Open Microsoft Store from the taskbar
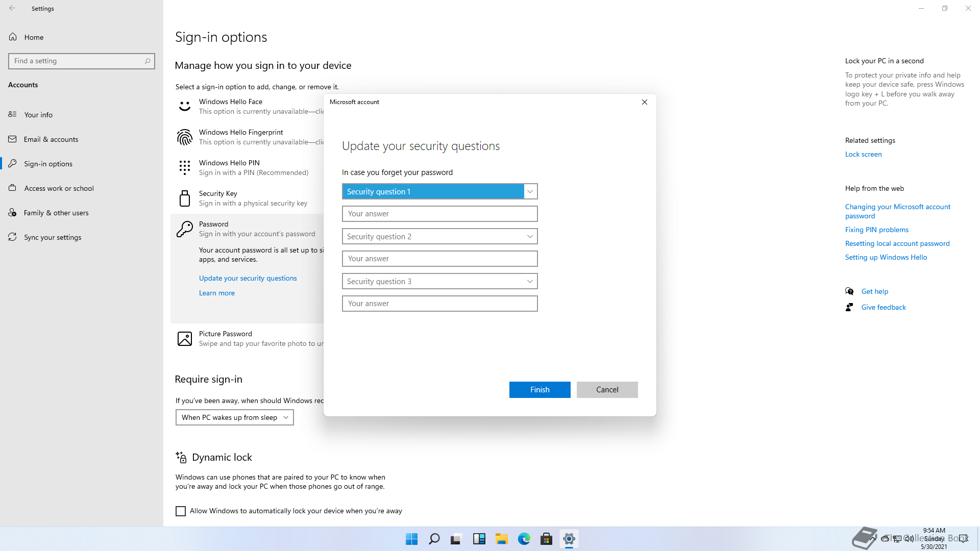 pyautogui.click(x=546, y=539)
